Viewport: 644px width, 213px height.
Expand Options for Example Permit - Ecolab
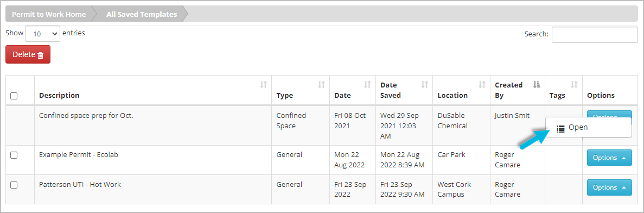[x=609, y=158]
